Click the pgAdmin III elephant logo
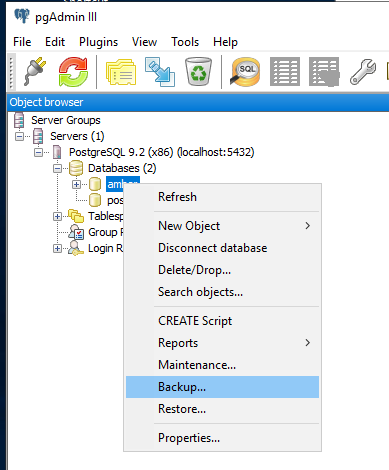Viewport: 389px width, 470px height. 22,16
